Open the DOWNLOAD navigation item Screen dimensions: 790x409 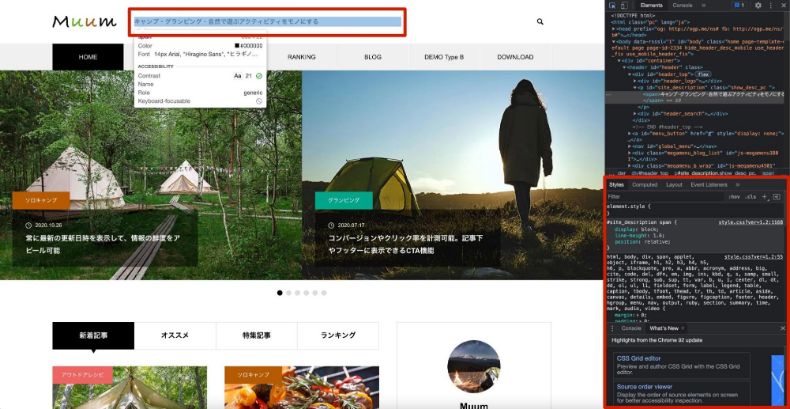[x=515, y=57]
